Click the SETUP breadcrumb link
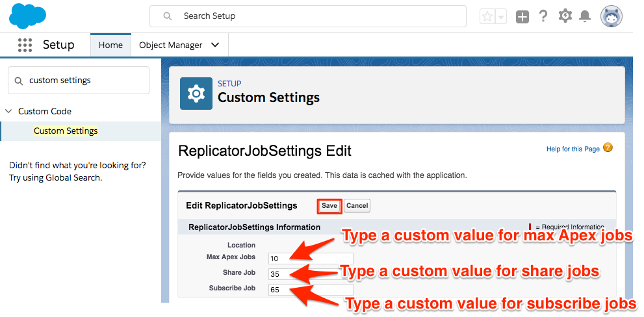The width and height of the screenshot is (644, 317). [229, 83]
